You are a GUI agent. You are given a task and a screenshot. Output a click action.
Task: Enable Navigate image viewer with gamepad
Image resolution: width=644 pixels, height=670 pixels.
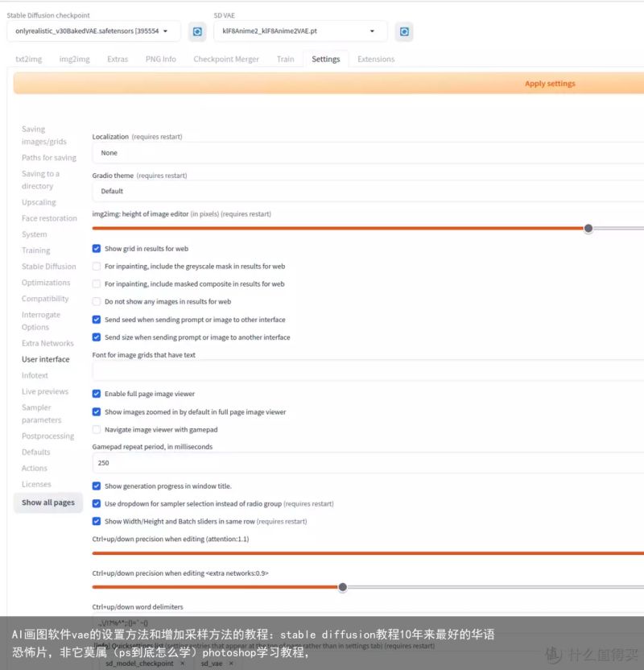click(x=97, y=429)
